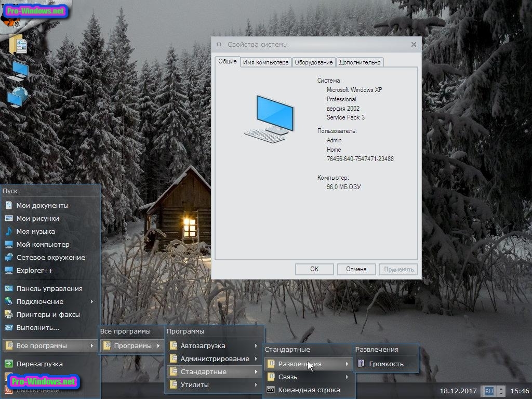Viewport: 532px width, 399px height.
Task: Click the Стандартные folder icon
Action: pyautogui.click(x=174, y=372)
